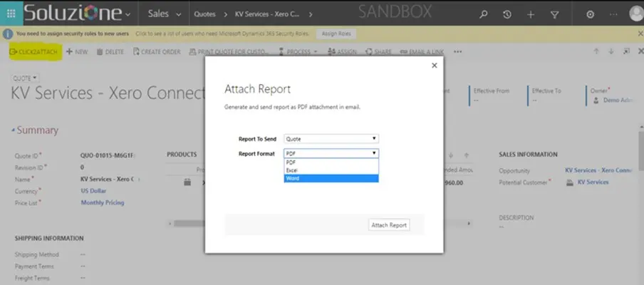This screenshot has height=285, width=644.
Task: Click the Attach Report button
Action: pos(389,225)
